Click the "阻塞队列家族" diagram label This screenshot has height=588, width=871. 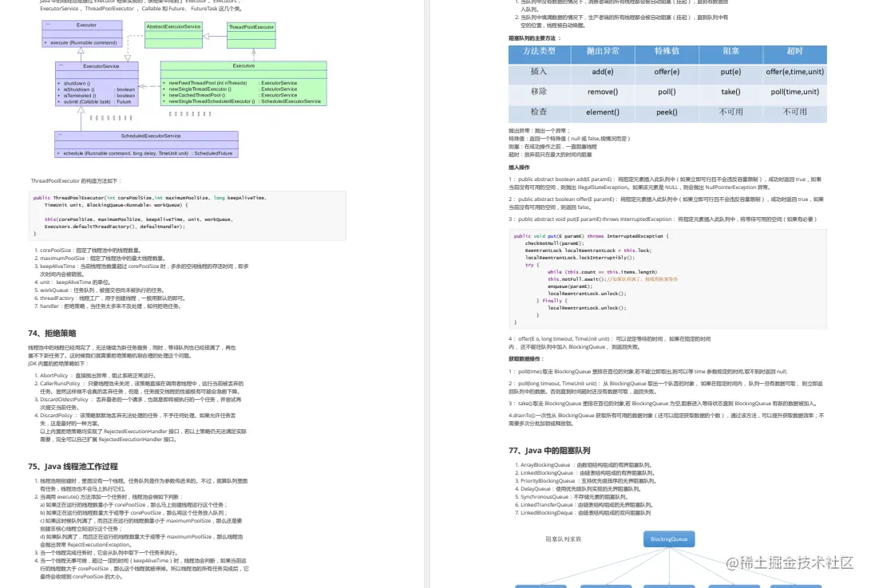coord(564,539)
